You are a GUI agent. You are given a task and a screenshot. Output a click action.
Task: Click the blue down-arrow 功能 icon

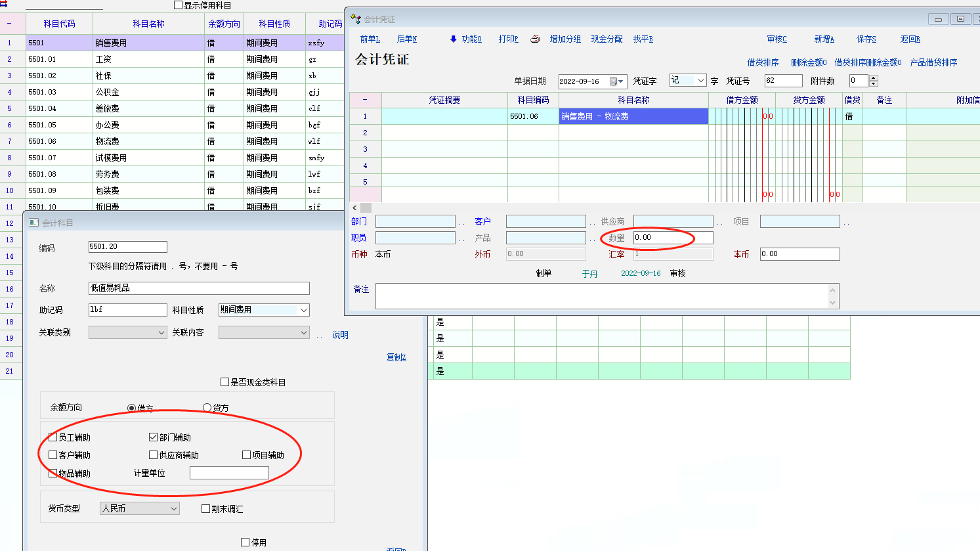(x=453, y=39)
